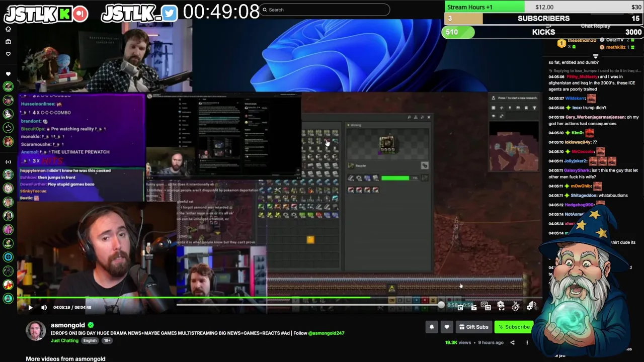This screenshot has width=644, height=362.
Task: Click asmongold's profile avatar
Action: pos(36,331)
